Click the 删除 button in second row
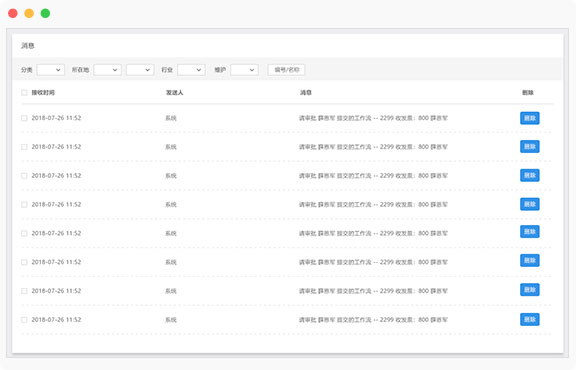 [x=530, y=147]
